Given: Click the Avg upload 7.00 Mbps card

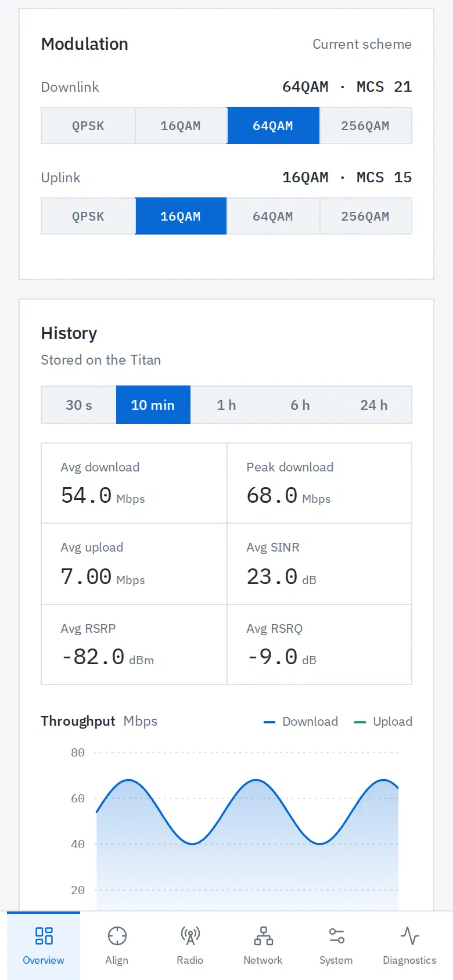Looking at the screenshot, I should pyautogui.click(x=134, y=564).
